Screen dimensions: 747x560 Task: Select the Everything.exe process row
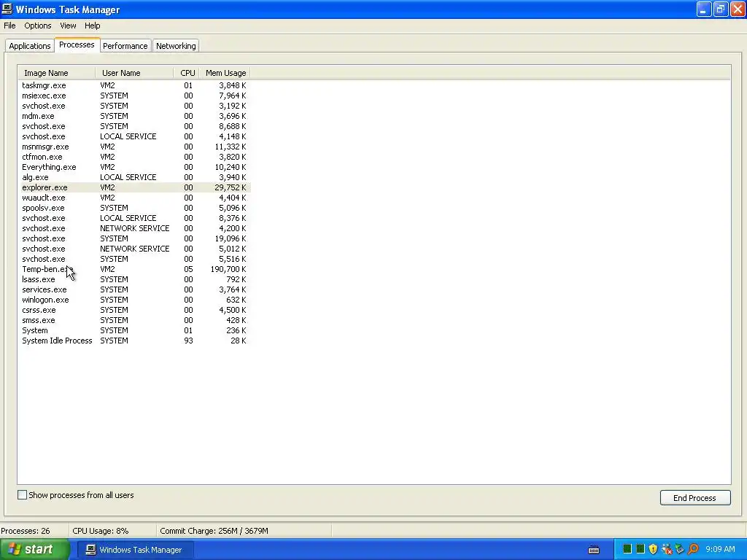(x=134, y=167)
